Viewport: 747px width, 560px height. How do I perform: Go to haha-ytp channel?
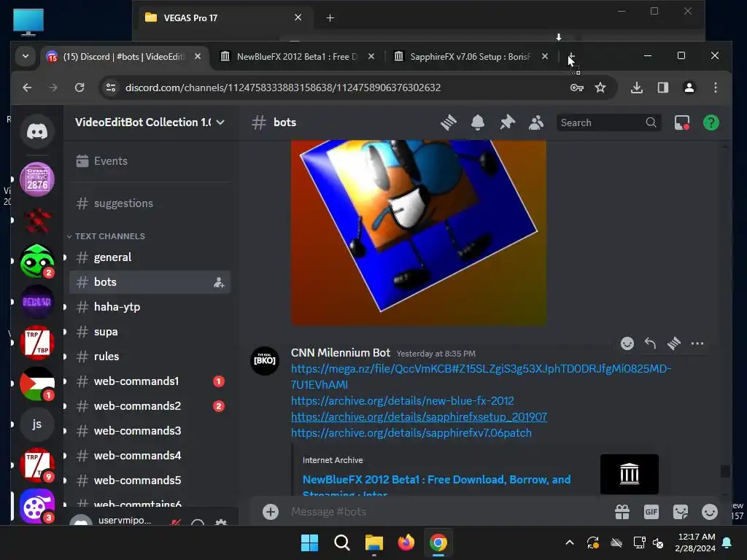coord(150,307)
